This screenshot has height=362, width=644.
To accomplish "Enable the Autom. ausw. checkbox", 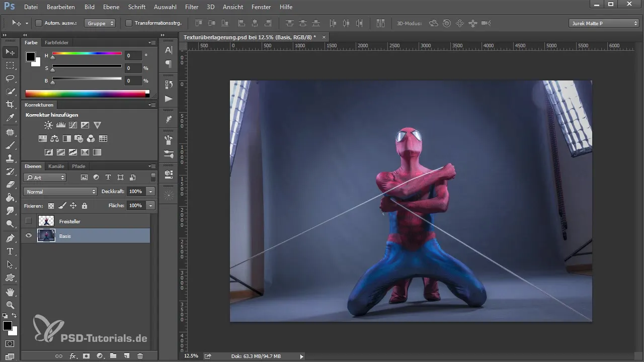I will pos(39,23).
